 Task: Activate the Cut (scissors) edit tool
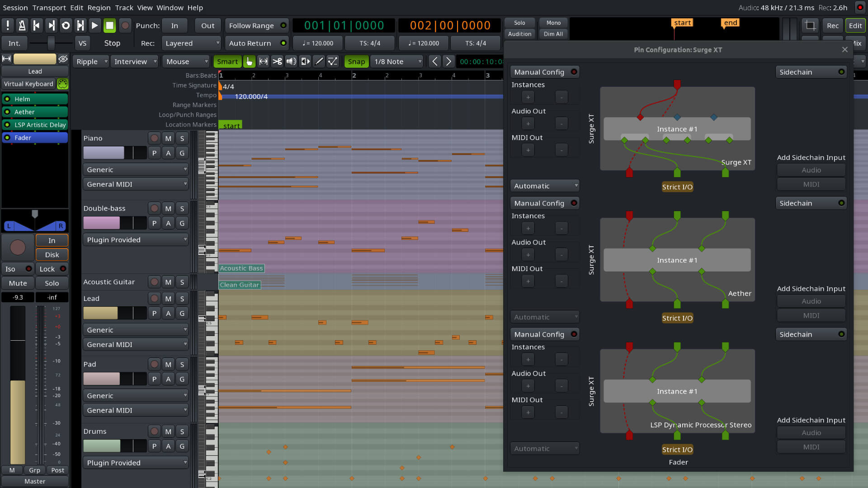[277, 61]
